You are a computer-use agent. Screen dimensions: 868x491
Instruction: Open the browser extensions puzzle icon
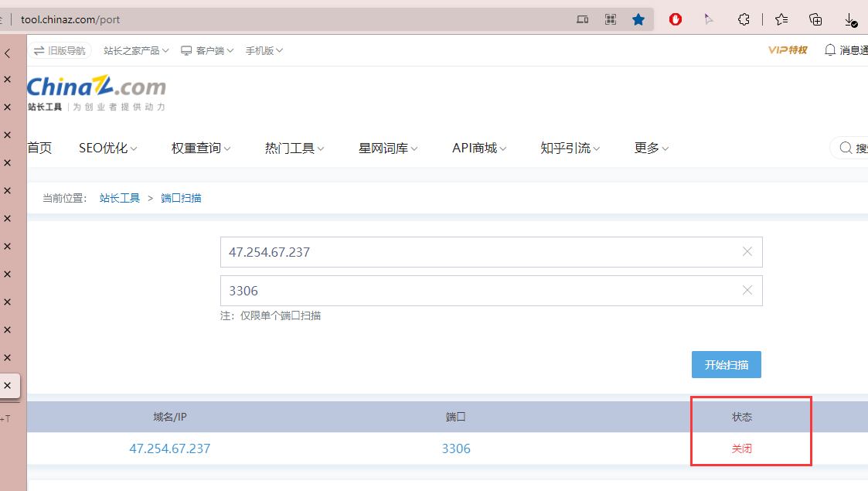744,20
